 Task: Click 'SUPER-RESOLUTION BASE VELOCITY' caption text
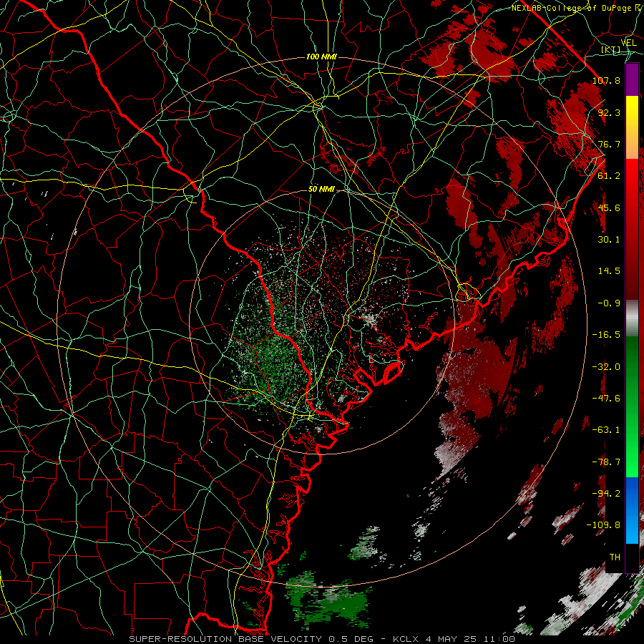point(225,639)
